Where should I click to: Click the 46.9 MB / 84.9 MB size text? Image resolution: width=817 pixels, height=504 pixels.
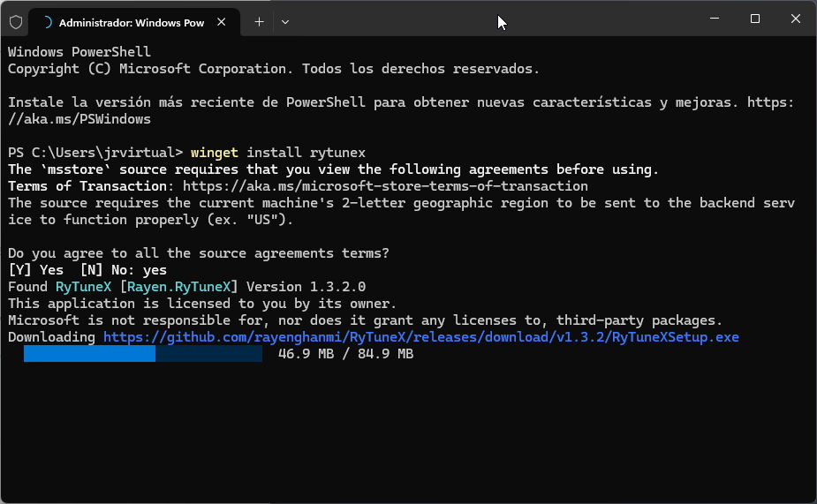(x=345, y=354)
